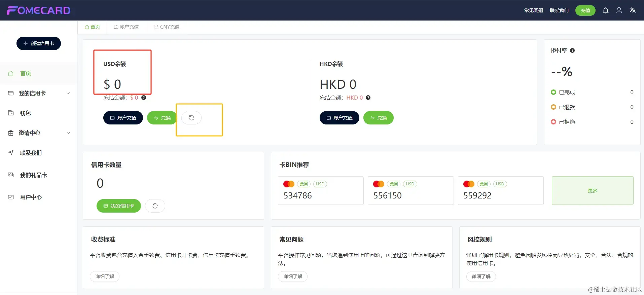
Task: Refresh credit card count icon
Action: (x=155, y=206)
